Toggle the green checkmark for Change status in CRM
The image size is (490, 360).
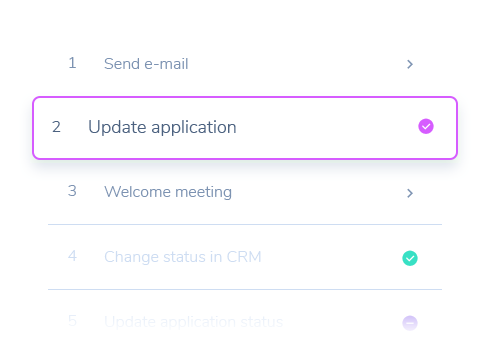tap(410, 258)
